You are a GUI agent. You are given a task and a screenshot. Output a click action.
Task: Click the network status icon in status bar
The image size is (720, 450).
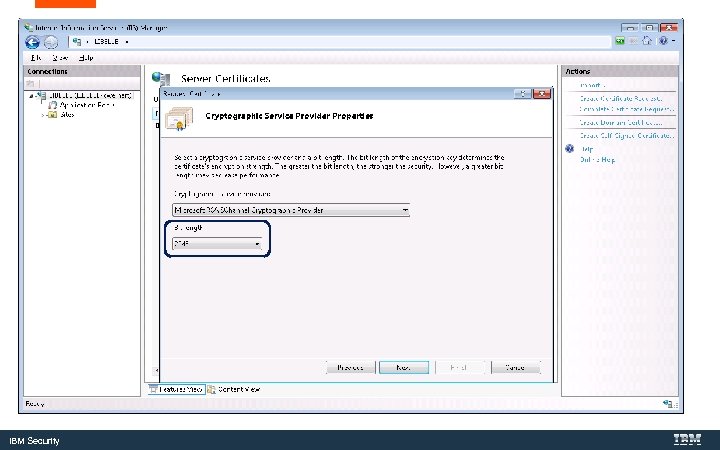[x=670, y=404]
